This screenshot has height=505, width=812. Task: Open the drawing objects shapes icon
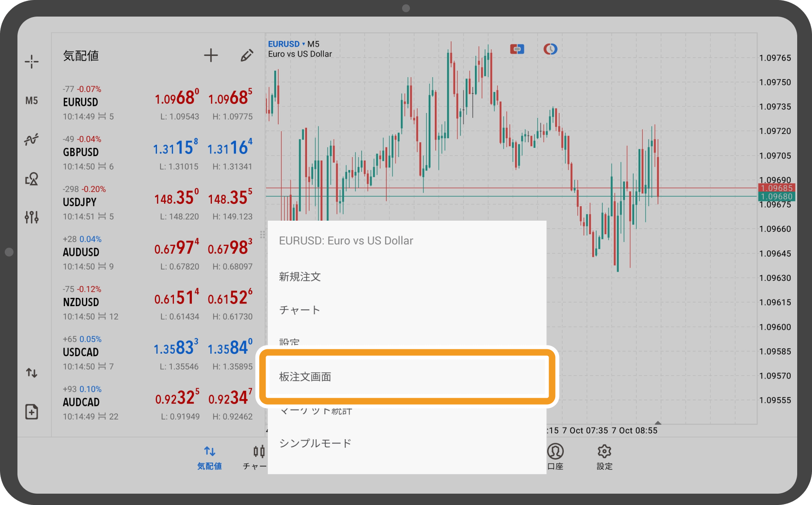coord(31,179)
